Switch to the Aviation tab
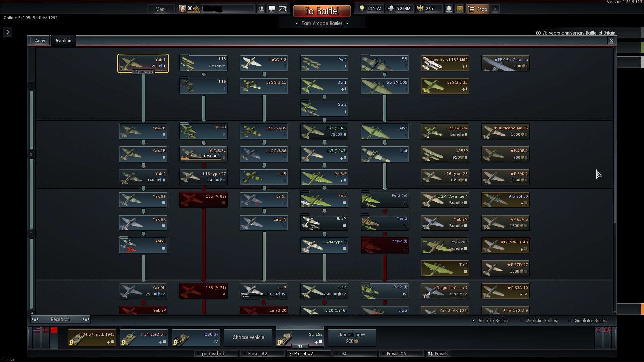Image resolution: width=644 pixels, height=362 pixels. (63, 41)
